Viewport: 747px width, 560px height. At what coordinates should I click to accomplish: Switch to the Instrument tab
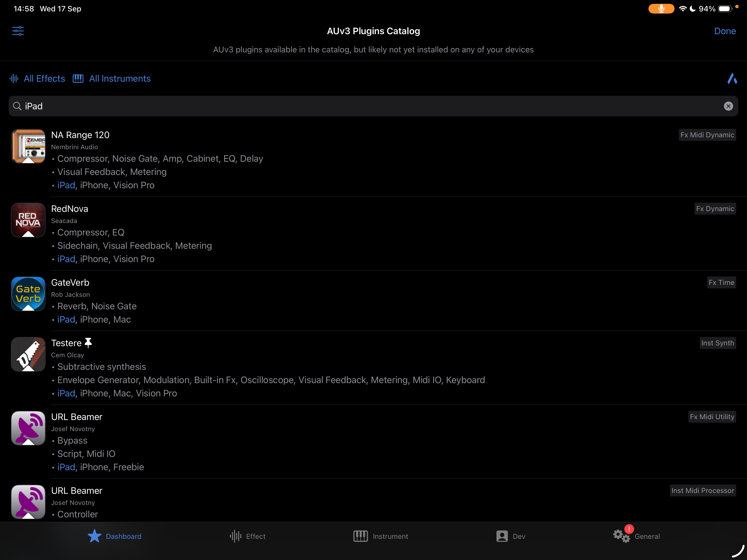[x=381, y=536]
